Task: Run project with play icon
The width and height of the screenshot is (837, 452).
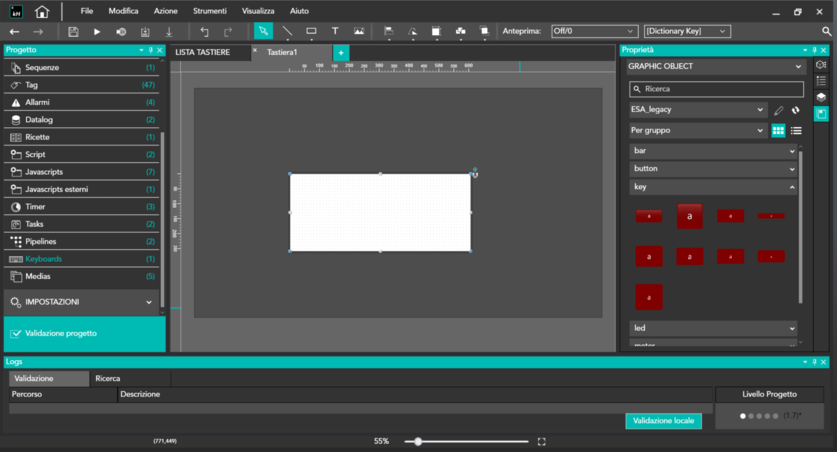Action: pyautogui.click(x=97, y=32)
